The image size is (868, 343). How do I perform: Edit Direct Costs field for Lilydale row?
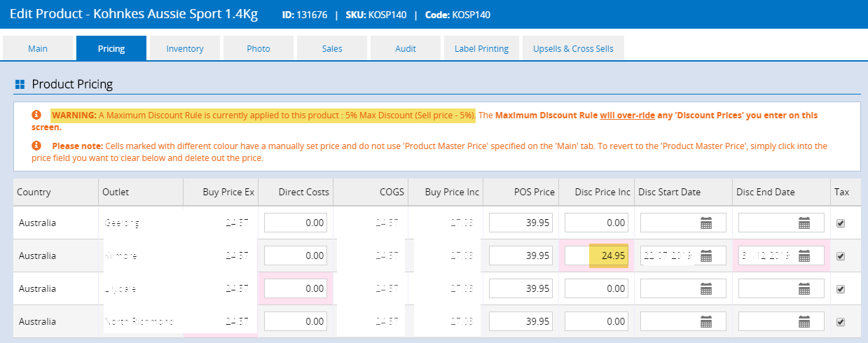point(295,288)
